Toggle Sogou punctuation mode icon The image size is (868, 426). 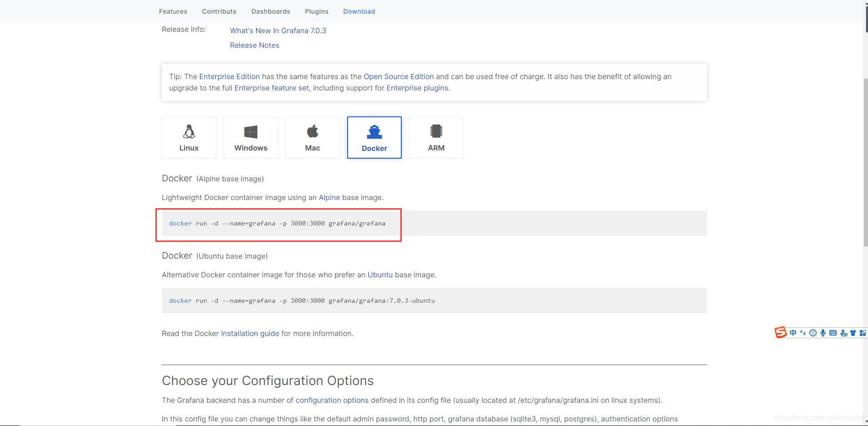coord(803,333)
